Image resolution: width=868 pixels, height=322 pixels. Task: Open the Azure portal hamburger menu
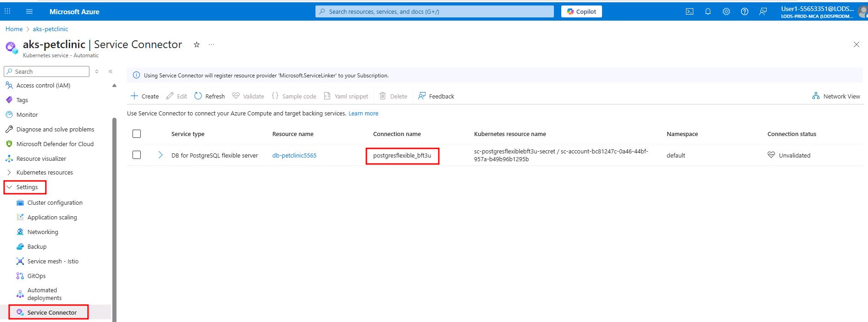[29, 11]
